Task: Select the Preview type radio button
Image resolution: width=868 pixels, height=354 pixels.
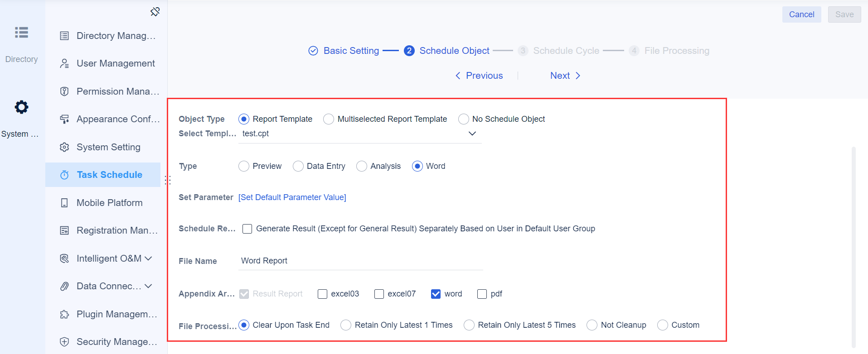Action: (244, 166)
